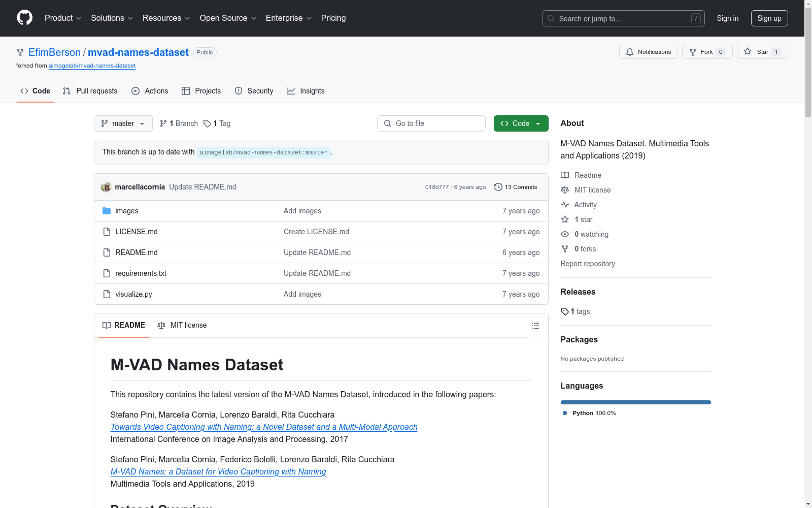Click the bell icon in Notifications button
812x508 pixels.
pos(630,52)
